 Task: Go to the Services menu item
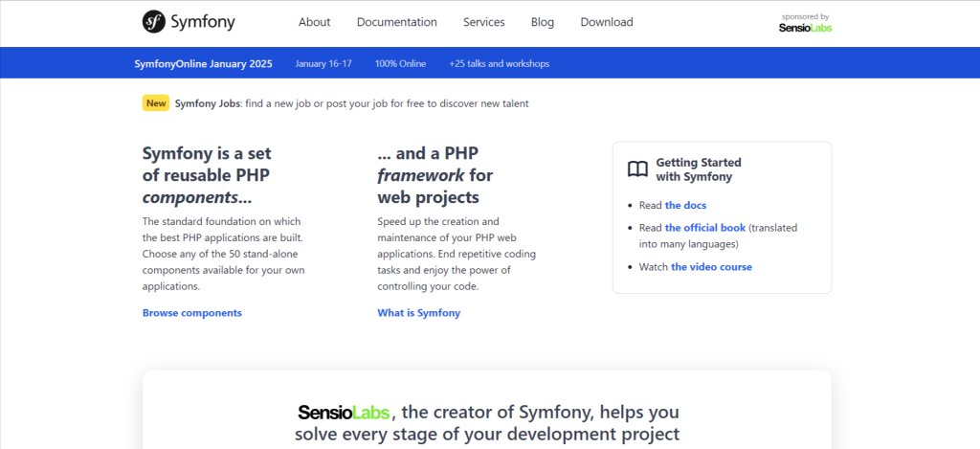[x=484, y=22]
